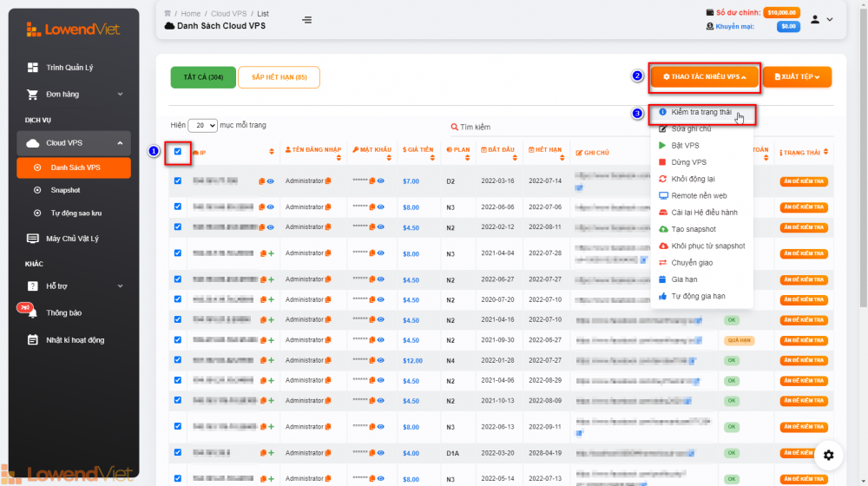868x486 pixels.
Task: Collapse the Thao tác nhiều VPS dropdown
Action: coord(704,77)
